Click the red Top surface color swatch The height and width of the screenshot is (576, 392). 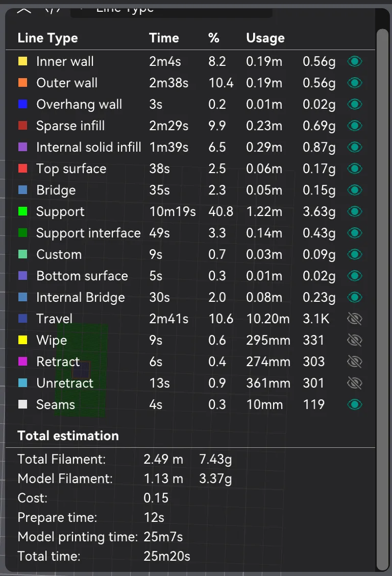23,168
